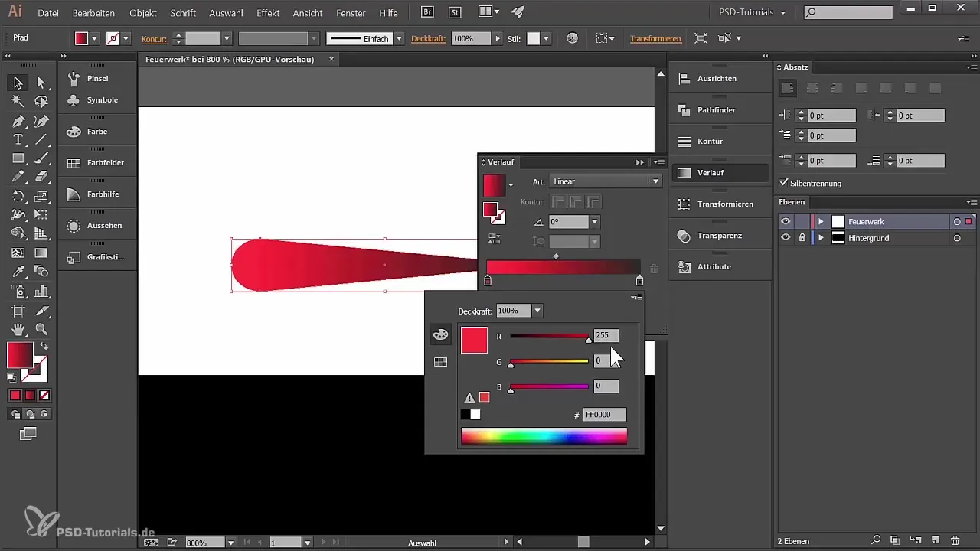Open the Effekt menu
Image resolution: width=980 pixels, height=551 pixels.
[x=268, y=13]
